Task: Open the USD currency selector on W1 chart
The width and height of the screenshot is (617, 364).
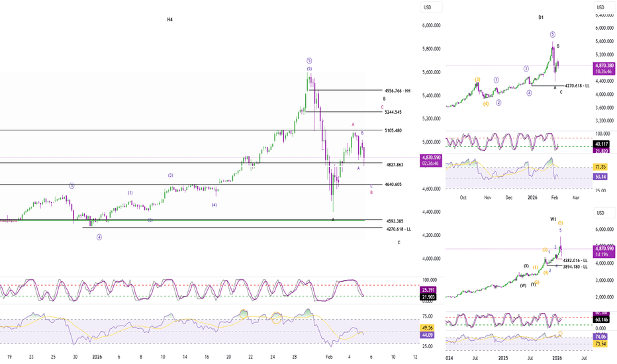Action: [604, 213]
